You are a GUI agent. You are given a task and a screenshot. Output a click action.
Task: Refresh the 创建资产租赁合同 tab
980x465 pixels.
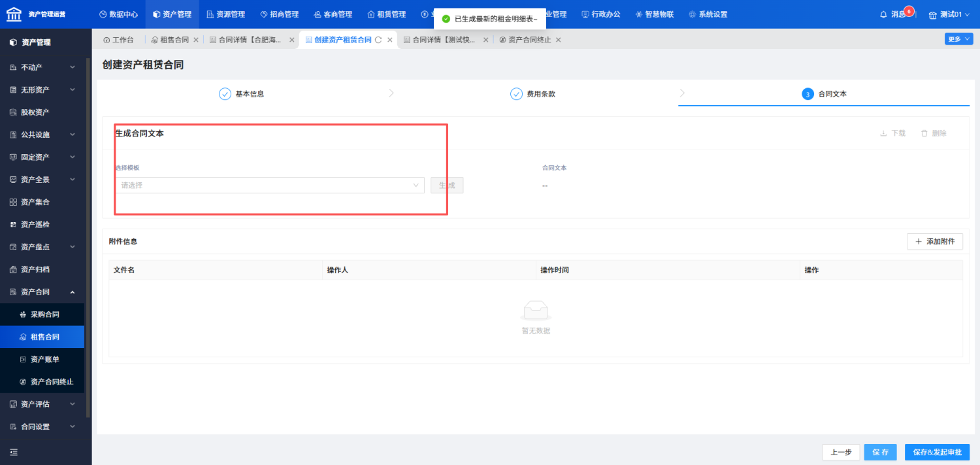378,40
